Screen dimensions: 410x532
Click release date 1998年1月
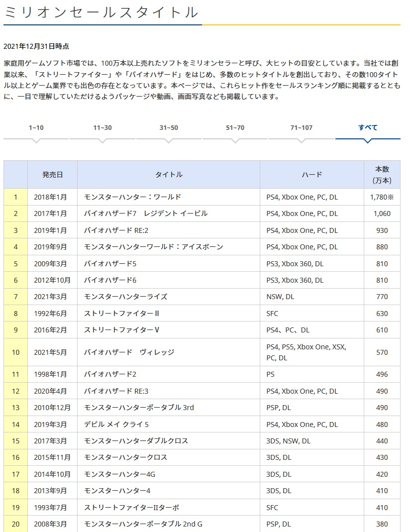coord(50,374)
